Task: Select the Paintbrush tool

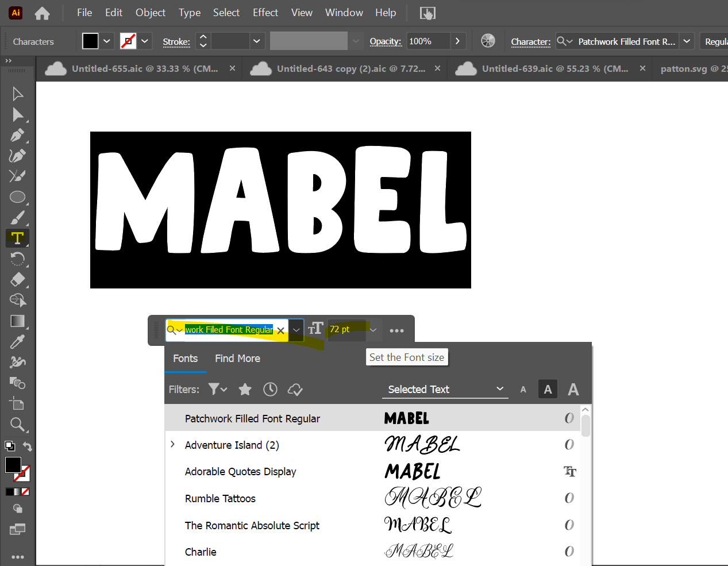Action: coord(17,218)
